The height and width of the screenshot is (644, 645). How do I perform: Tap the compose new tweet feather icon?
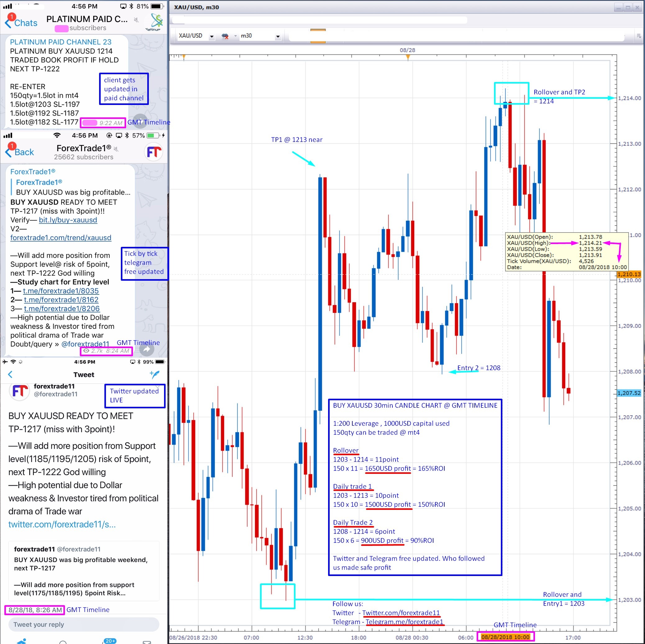tap(155, 374)
